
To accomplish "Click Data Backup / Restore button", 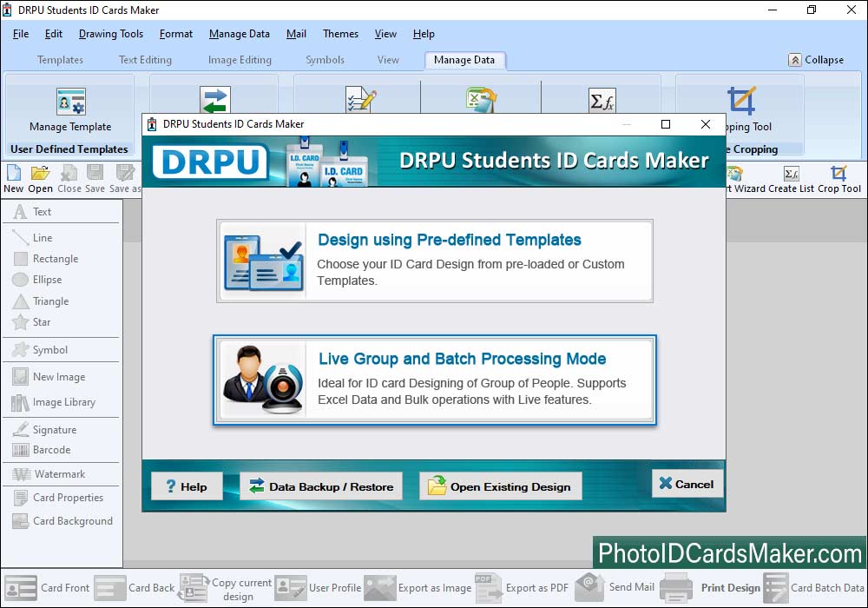I will coord(321,486).
